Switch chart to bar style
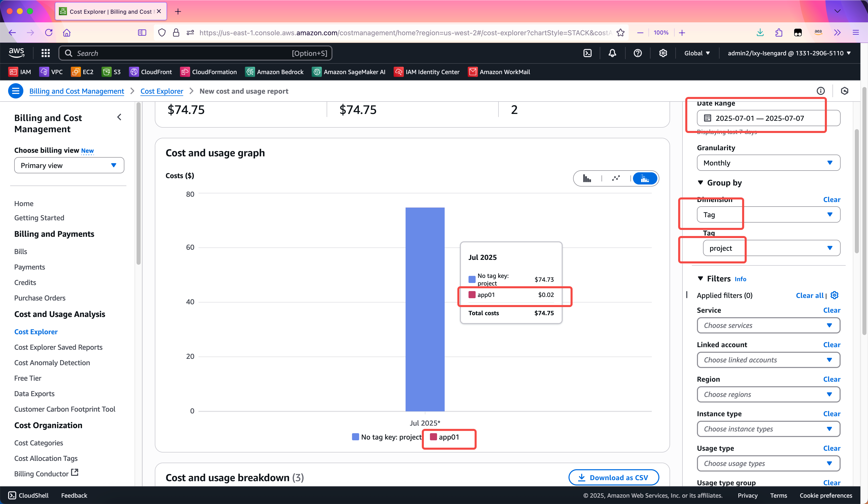This screenshot has height=504, width=868. [x=587, y=178]
